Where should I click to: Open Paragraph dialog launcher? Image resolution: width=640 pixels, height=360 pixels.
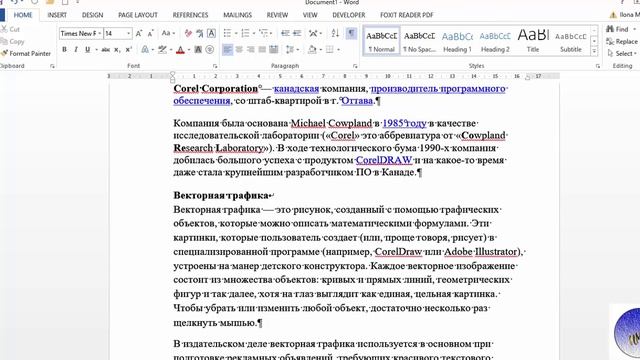[x=355, y=66]
